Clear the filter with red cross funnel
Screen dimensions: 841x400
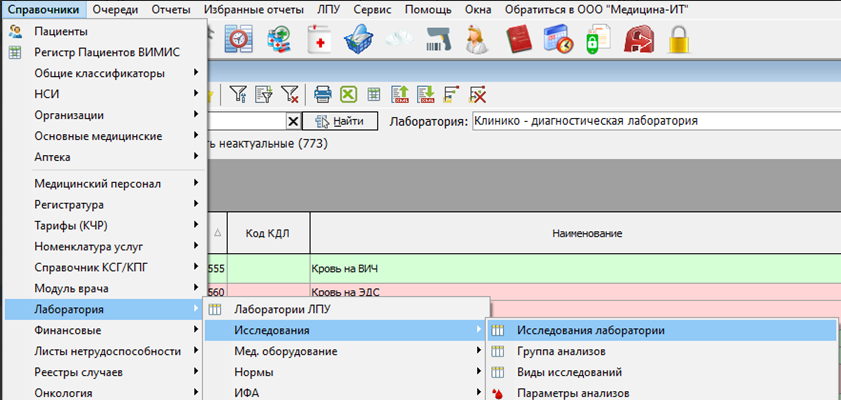[290, 95]
